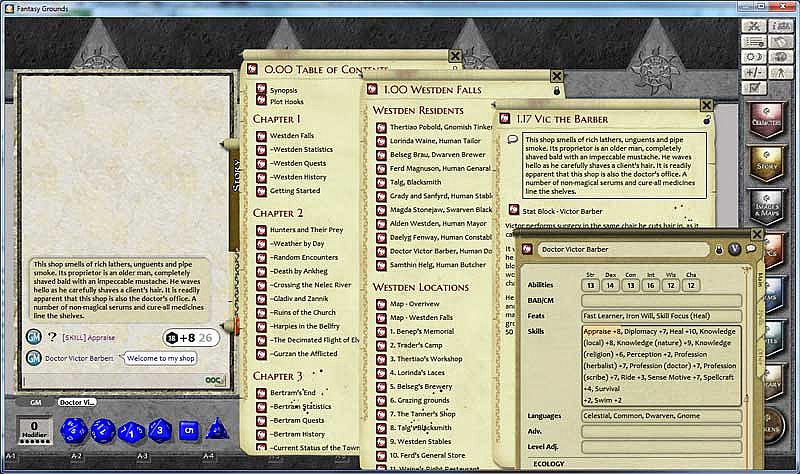Click the link icon beside 1.00 Westden Falls
Image resolution: width=800 pixels, height=474 pixels.
(x=372, y=89)
